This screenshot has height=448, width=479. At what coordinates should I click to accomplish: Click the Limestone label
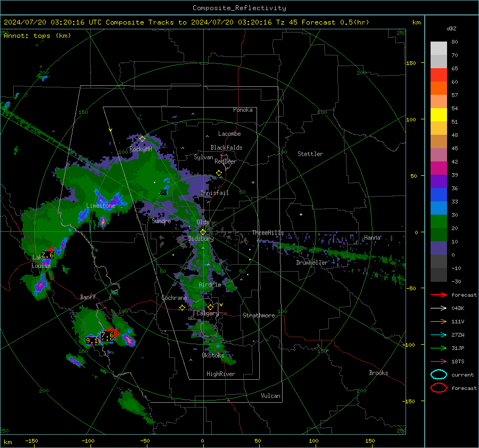click(101, 206)
